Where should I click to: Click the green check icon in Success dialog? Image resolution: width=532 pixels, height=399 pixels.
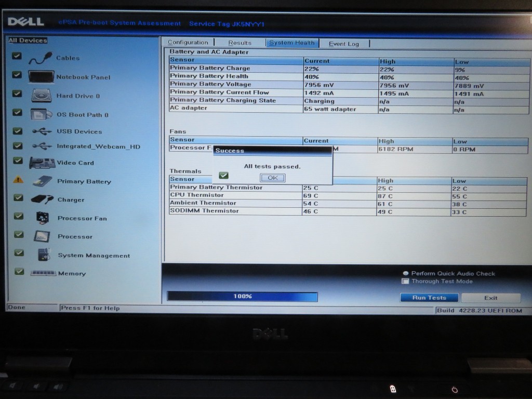pyautogui.click(x=223, y=176)
